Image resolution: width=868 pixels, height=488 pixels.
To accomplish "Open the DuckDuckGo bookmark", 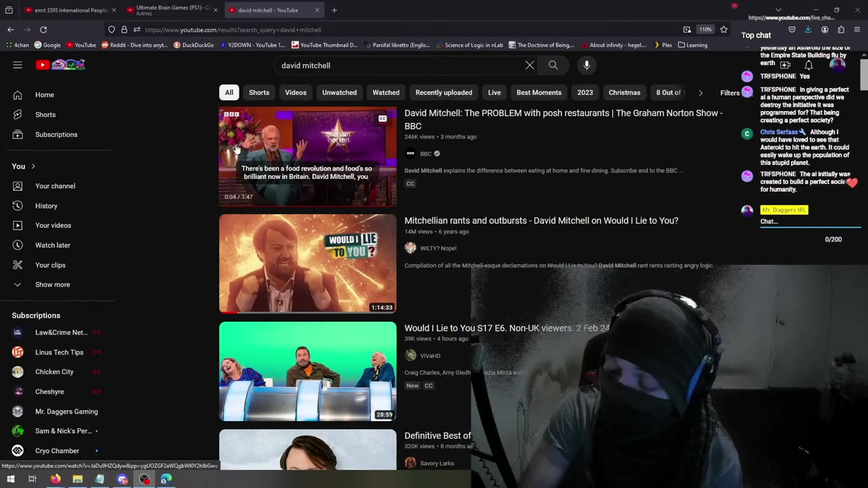I will click(194, 45).
